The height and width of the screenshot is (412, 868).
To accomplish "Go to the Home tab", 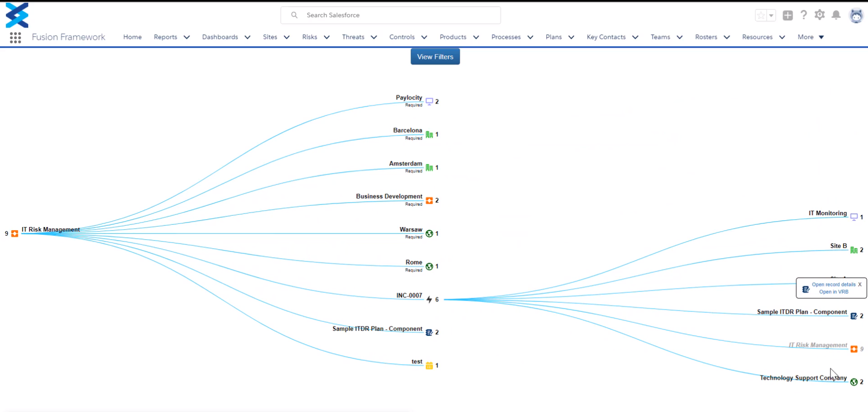I will [x=132, y=37].
